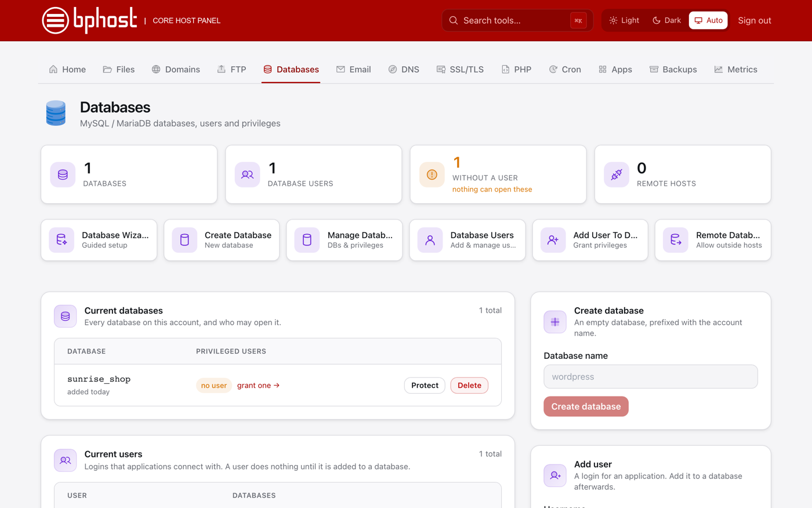Open the Email tab

(x=353, y=69)
